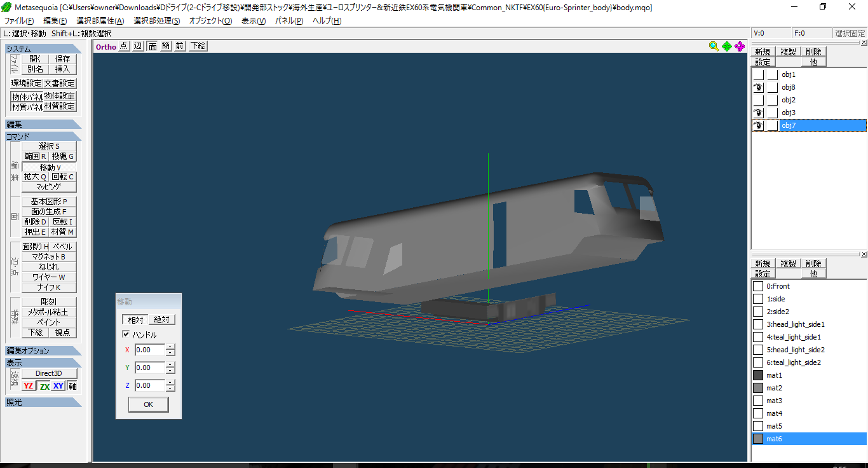Hide obj8 using its eye icon
The height and width of the screenshot is (468, 868).
(759, 87)
